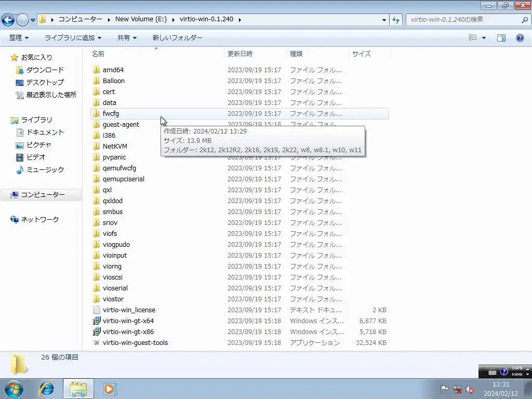This screenshot has height=399, width=532.
Task: Select the NetKVM folder
Action: 115,146
